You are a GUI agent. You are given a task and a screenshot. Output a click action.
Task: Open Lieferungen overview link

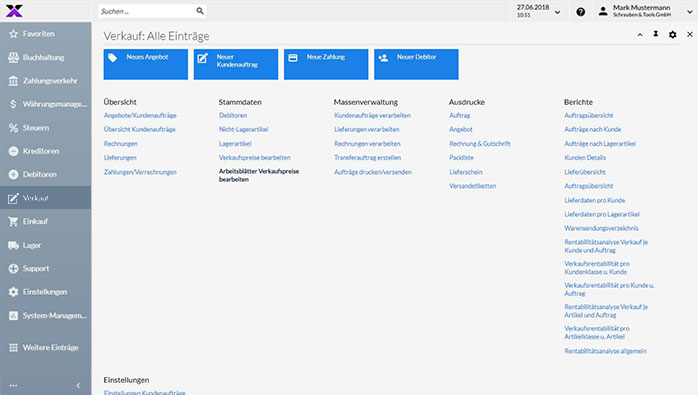pyautogui.click(x=120, y=158)
